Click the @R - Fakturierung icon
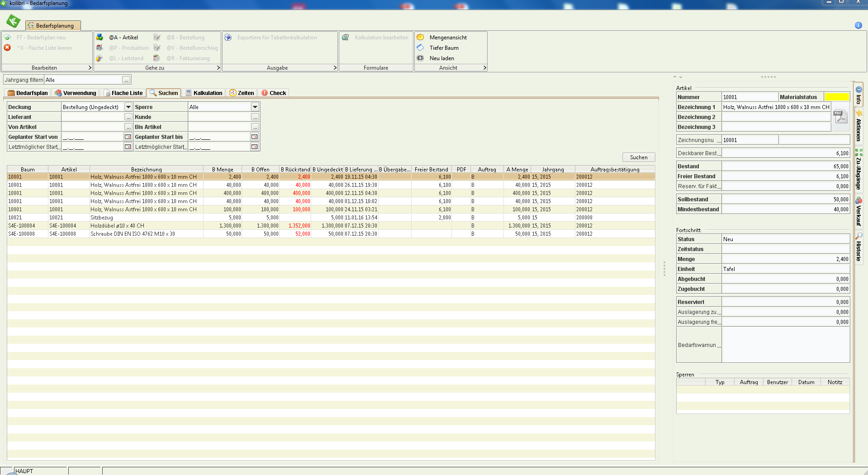 [x=157, y=58]
